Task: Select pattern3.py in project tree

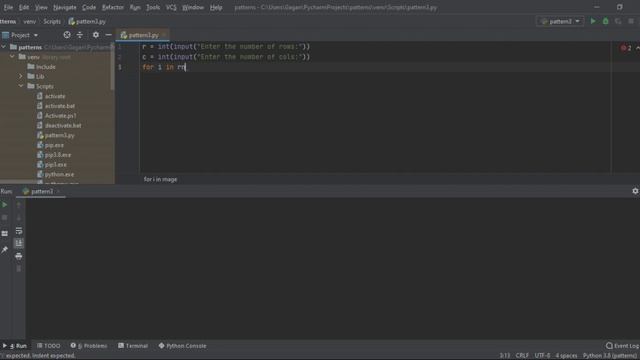Action: pos(60,136)
